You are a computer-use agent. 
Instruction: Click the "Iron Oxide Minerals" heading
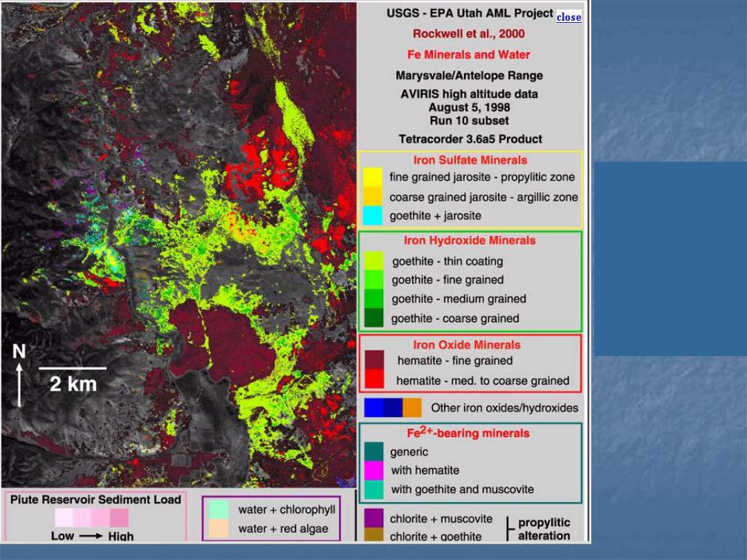467,345
